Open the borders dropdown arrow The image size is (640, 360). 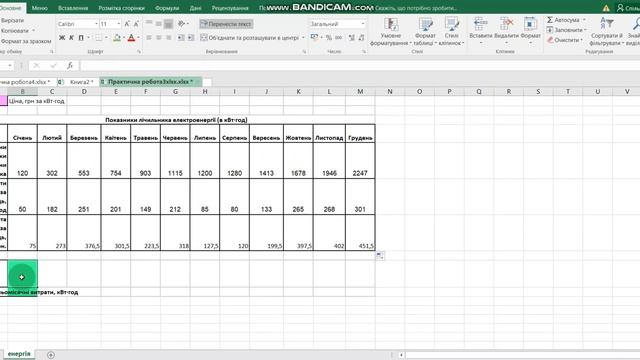106,38
